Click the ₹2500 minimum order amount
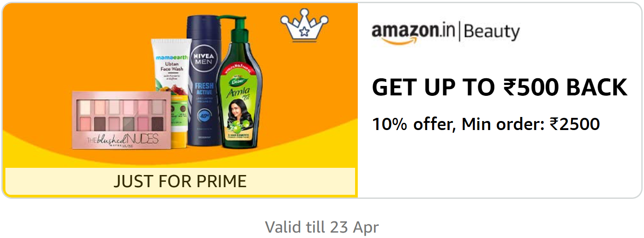Viewport: 644px width, 238px height. point(575,124)
